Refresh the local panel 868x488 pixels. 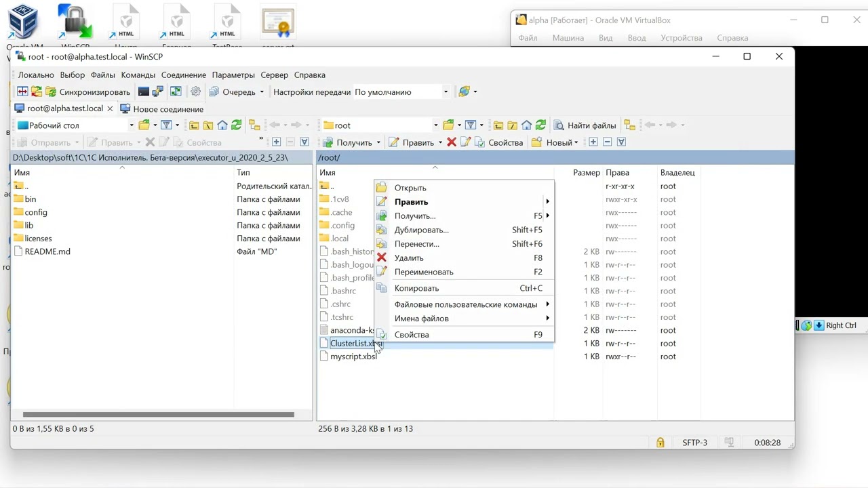[236, 125]
